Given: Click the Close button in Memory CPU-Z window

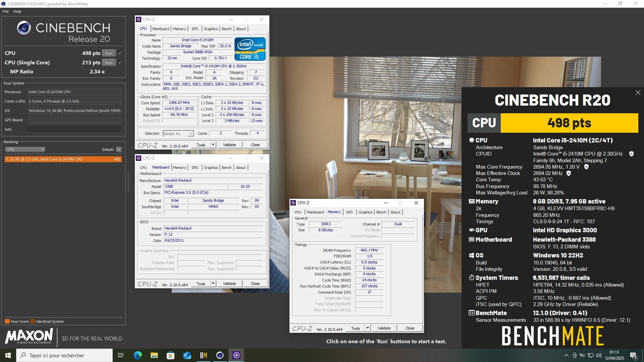Looking at the screenshot, I should click(x=410, y=328).
